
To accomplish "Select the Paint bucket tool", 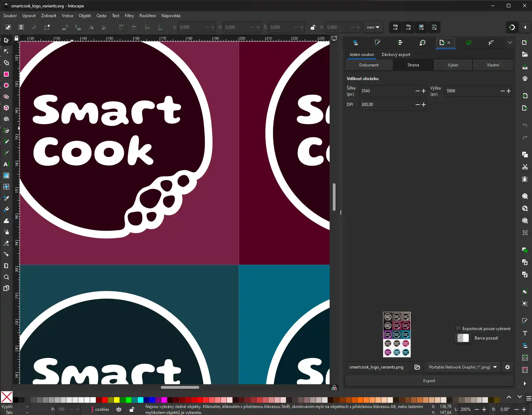I will pos(6,209).
